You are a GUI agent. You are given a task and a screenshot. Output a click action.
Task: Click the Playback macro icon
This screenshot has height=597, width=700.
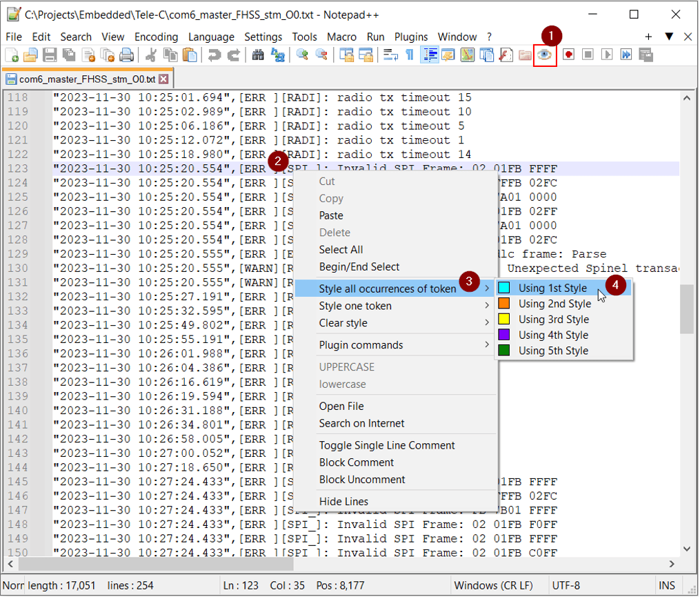(x=607, y=55)
